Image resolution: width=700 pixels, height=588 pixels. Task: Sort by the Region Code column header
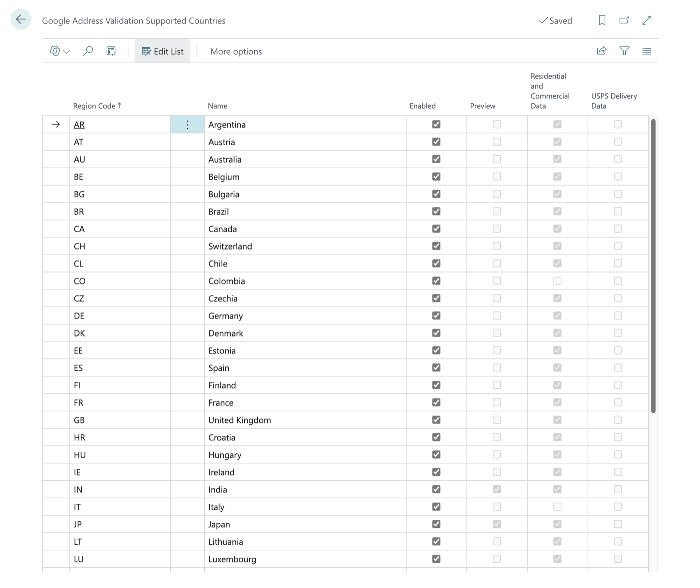(x=97, y=106)
